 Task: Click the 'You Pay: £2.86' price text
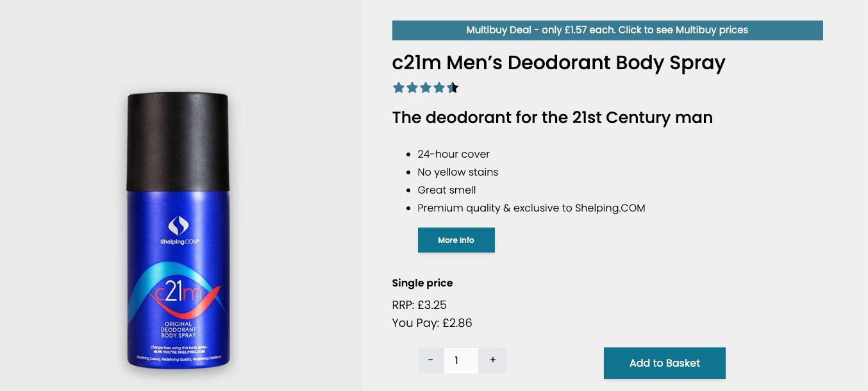[431, 323]
